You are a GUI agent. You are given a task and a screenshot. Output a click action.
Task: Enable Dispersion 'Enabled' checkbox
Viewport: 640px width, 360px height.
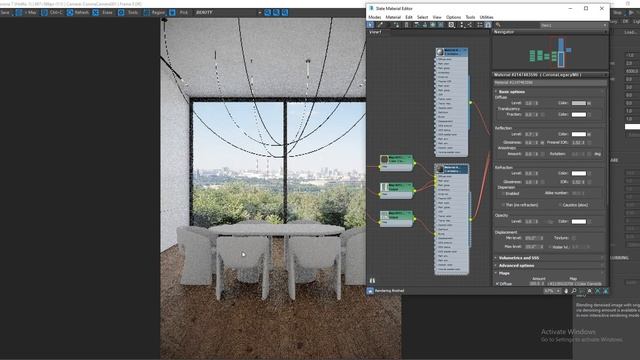point(503,193)
